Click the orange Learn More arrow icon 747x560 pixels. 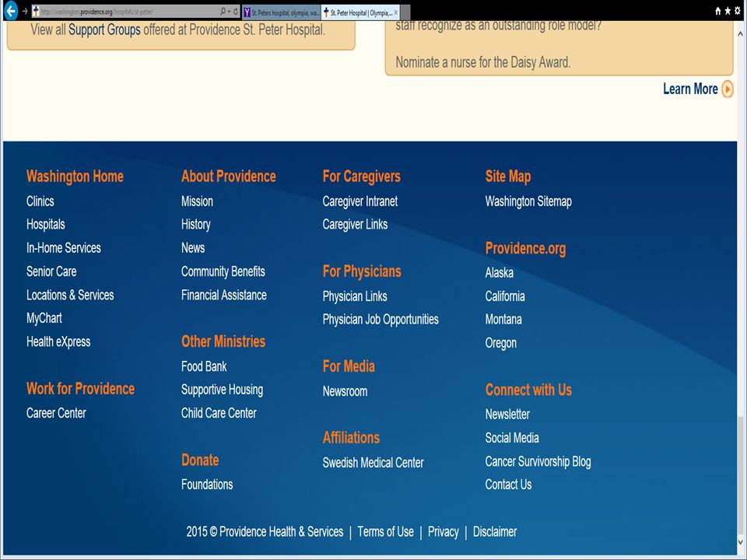point(728,89)
